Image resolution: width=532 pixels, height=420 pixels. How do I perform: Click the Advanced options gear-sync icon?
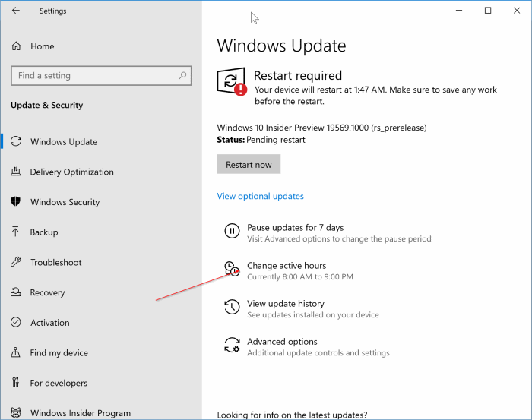click(x=232, y=345)
